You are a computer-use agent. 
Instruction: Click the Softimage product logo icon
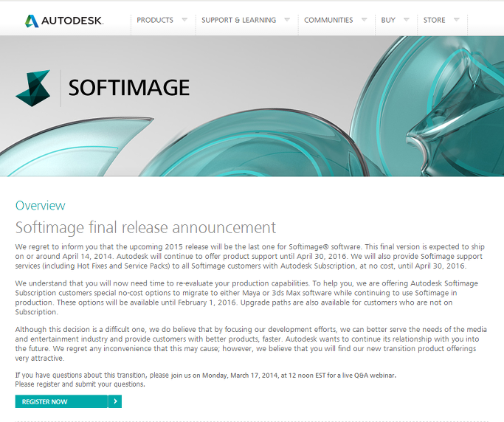pos(32,88)
